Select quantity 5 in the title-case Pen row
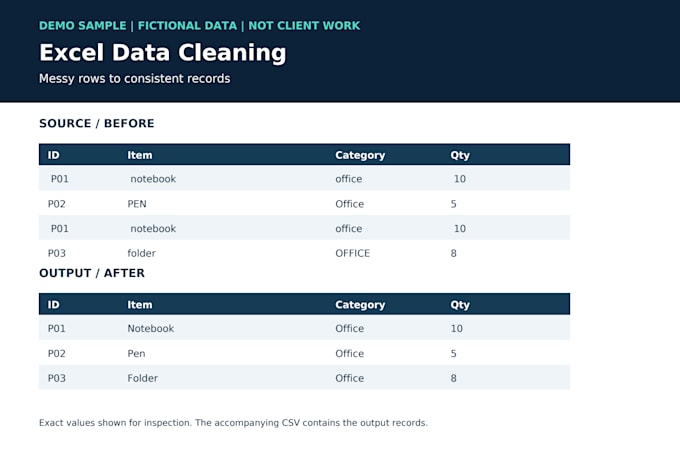Screen dimensions: 680x459 coord(453,354)
